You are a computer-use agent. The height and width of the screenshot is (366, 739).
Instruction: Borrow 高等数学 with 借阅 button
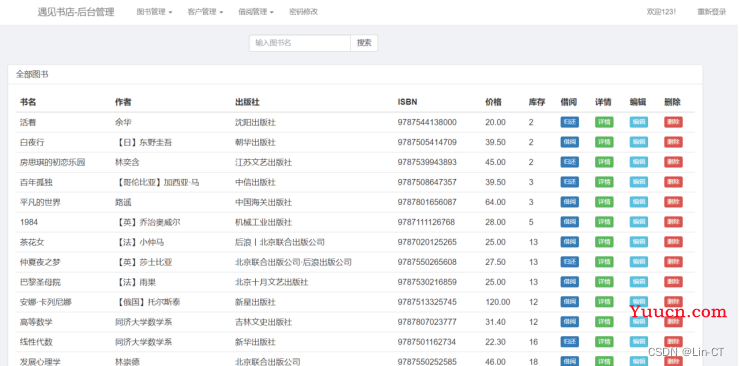[x=570, y=322]
